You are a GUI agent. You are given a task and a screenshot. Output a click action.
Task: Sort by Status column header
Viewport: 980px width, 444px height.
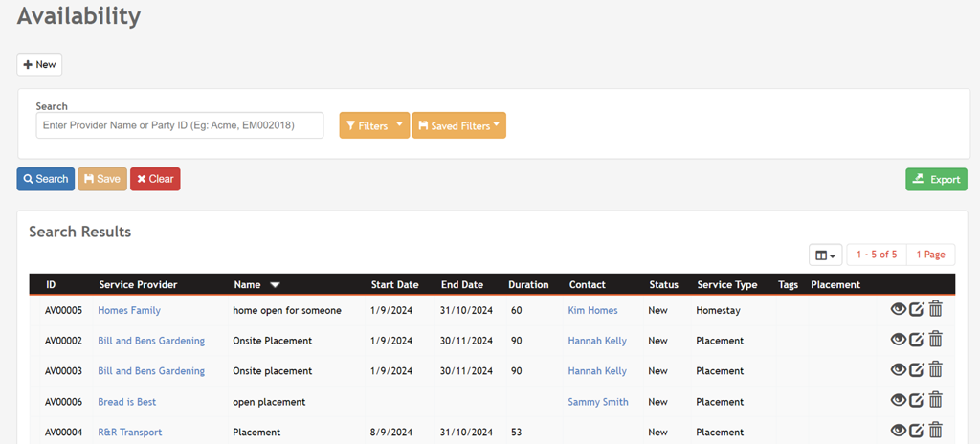(x=664, y=284)
